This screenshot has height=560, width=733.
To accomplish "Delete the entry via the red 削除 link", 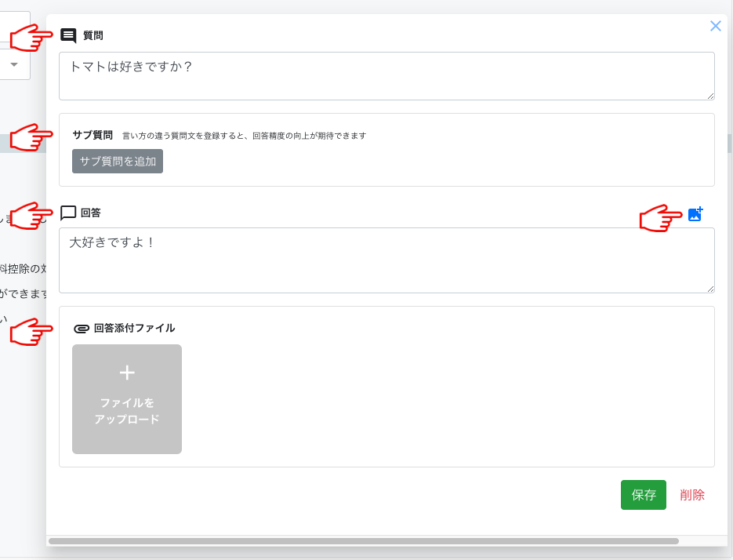I will [x=692, y=495].
